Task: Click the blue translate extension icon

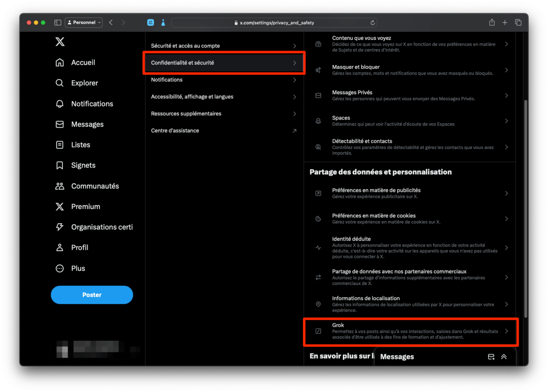Action: click(x=151, y=23)
